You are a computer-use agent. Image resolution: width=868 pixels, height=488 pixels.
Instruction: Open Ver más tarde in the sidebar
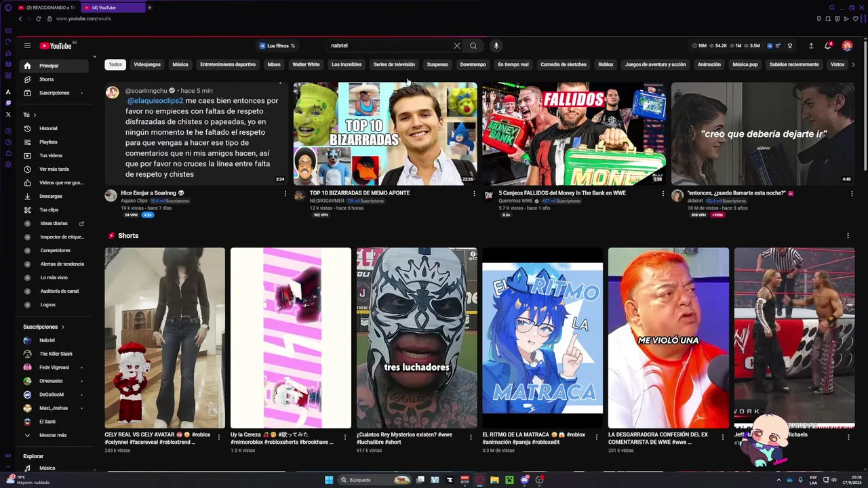tap(55, 169)
